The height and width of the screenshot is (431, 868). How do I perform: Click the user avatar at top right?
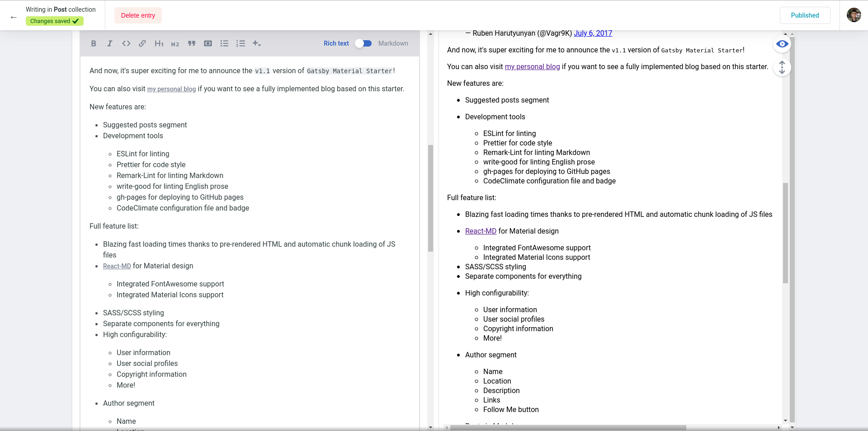click(854, 15)
